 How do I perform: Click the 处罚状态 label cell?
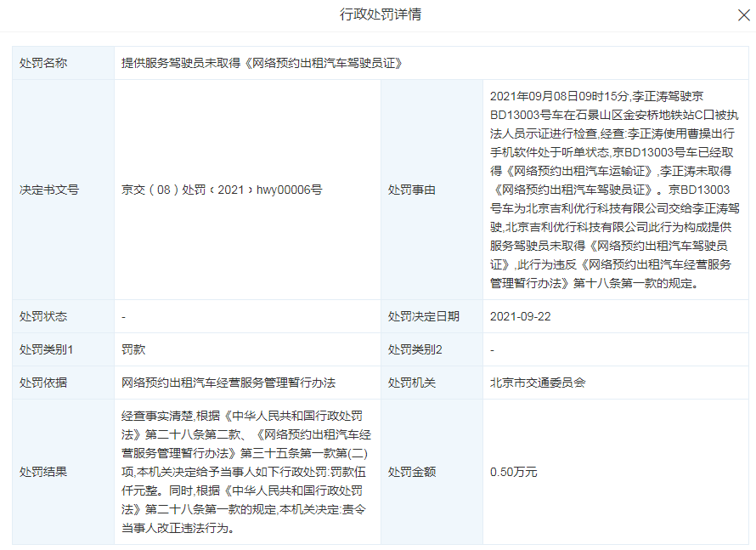point(43,316)
